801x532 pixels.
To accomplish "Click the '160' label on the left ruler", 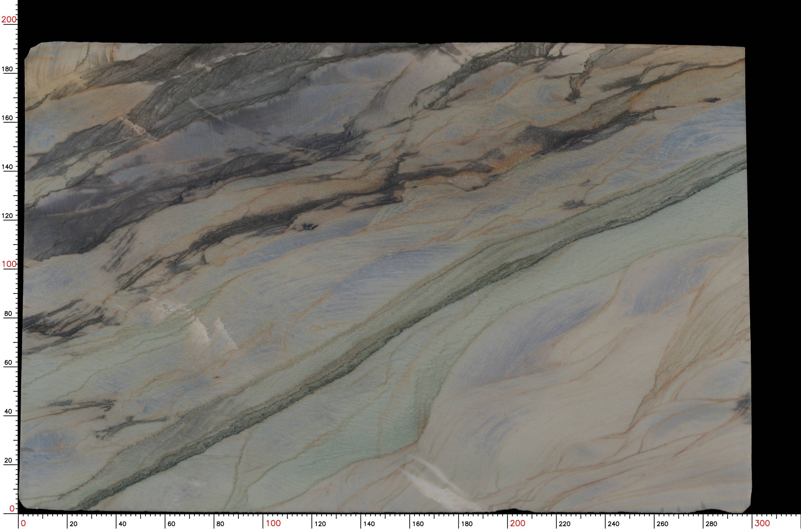I will point(7,118).
